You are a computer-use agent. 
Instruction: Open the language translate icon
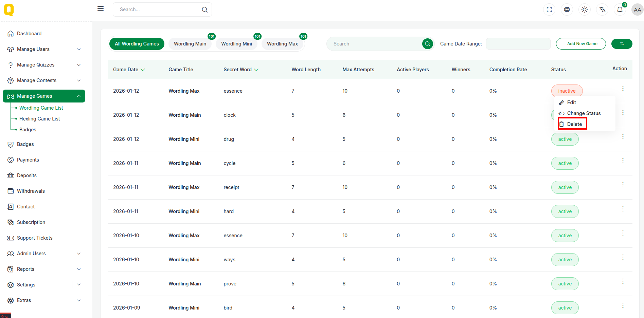(602, 10)
